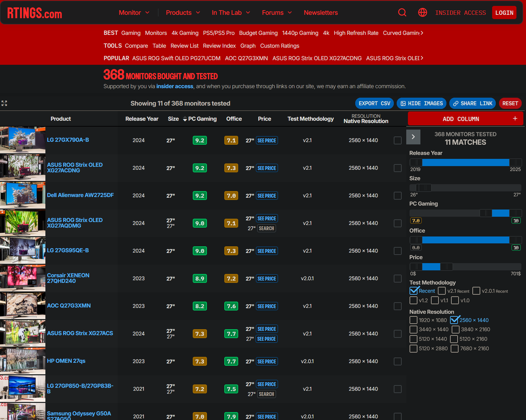Select checkbox for LG 27GX790A-B row

click(x=397, y=140)
